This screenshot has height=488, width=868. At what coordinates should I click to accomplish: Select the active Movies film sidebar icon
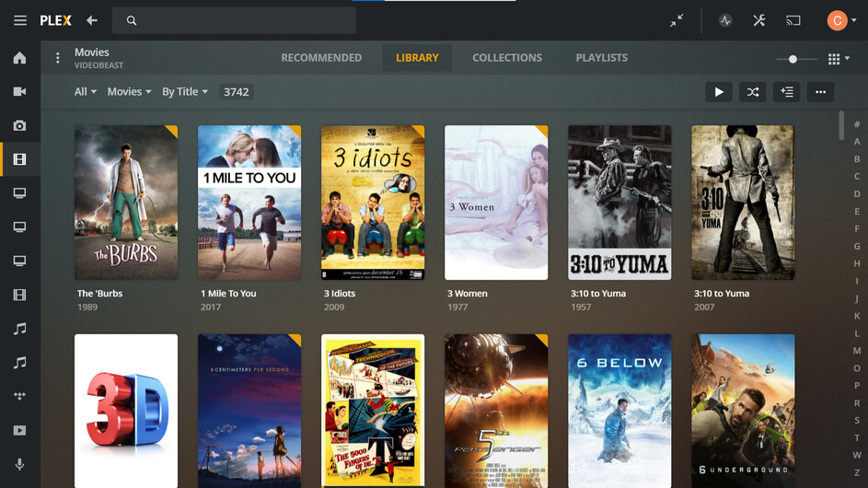tap(20, 159)
